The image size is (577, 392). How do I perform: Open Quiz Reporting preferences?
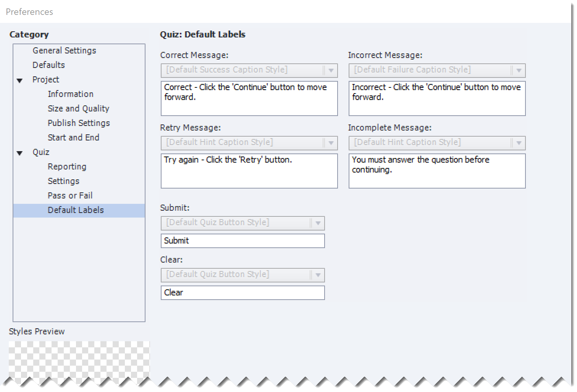67,166
